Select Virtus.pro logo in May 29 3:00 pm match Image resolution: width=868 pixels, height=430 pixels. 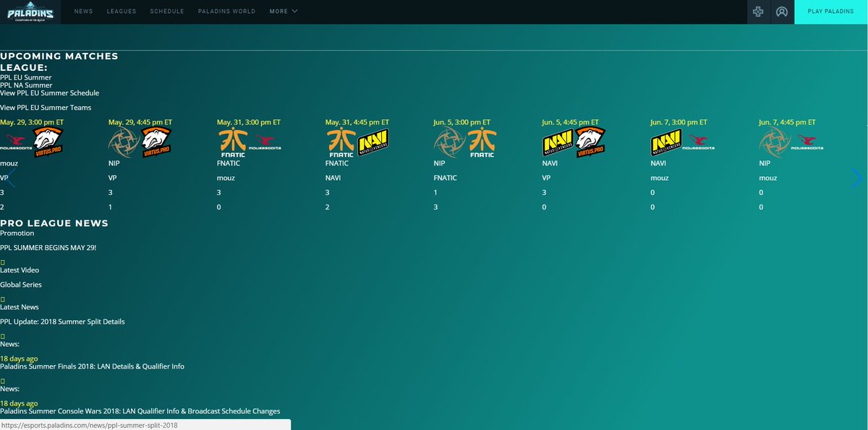coord(48,142)
